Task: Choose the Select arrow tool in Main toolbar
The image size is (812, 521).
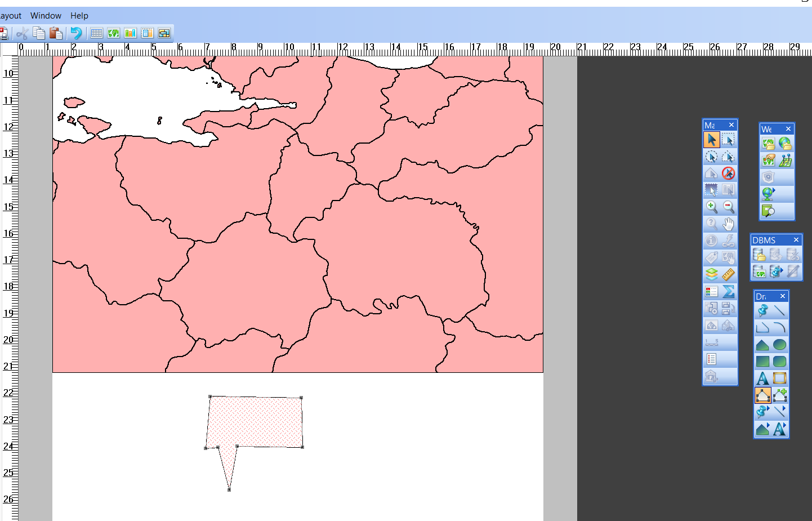Action: (x=712, y=140)
